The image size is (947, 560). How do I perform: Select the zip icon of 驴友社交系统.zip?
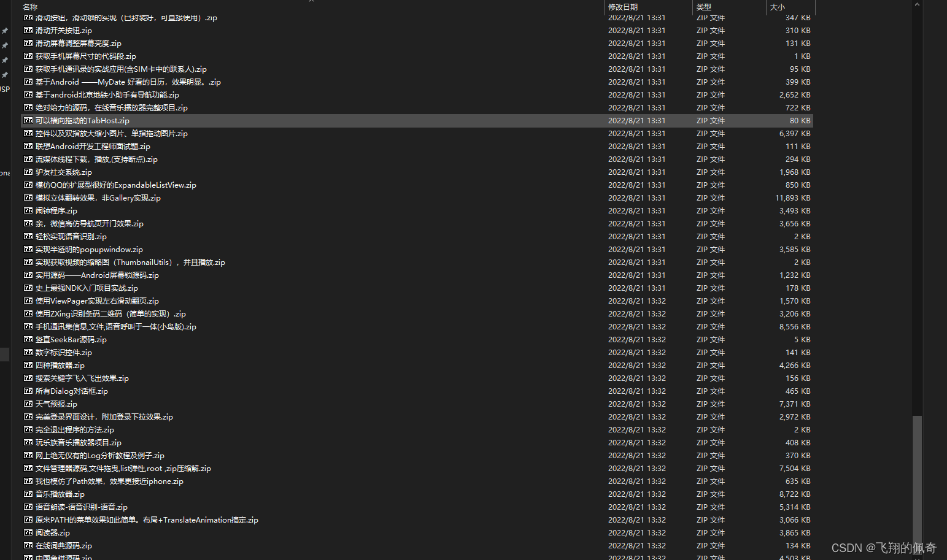tap(28, 172)
